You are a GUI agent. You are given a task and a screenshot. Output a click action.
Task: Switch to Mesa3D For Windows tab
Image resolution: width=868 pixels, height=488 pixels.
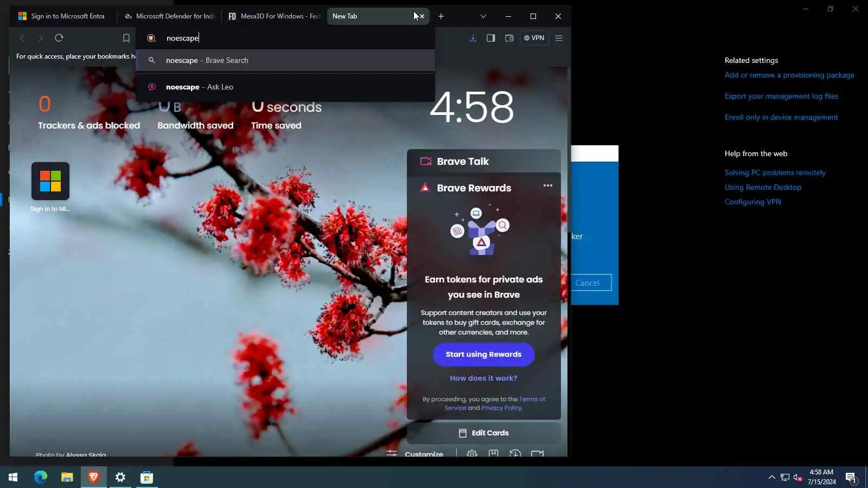point(274,16)
